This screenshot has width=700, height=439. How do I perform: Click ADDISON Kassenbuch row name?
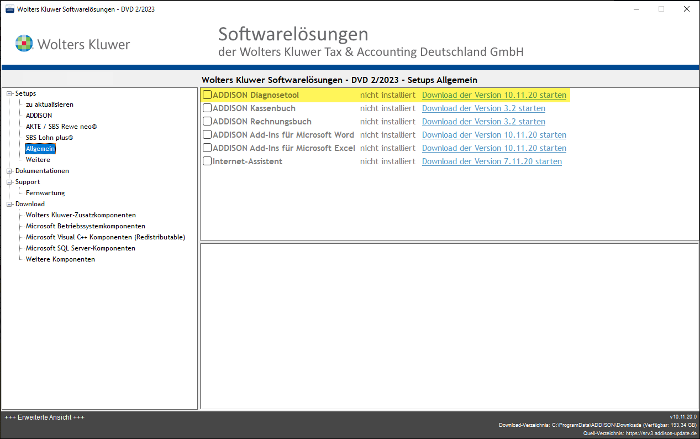tap(254, 108)
